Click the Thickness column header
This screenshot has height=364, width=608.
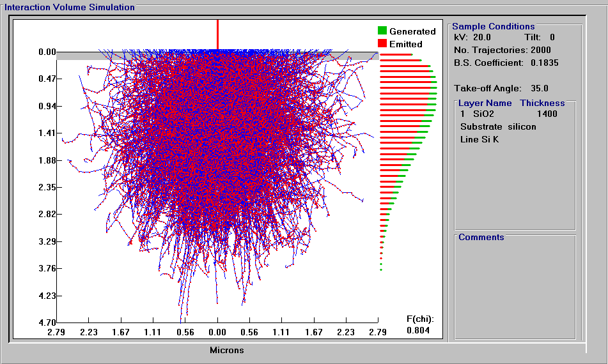point(542,103)
